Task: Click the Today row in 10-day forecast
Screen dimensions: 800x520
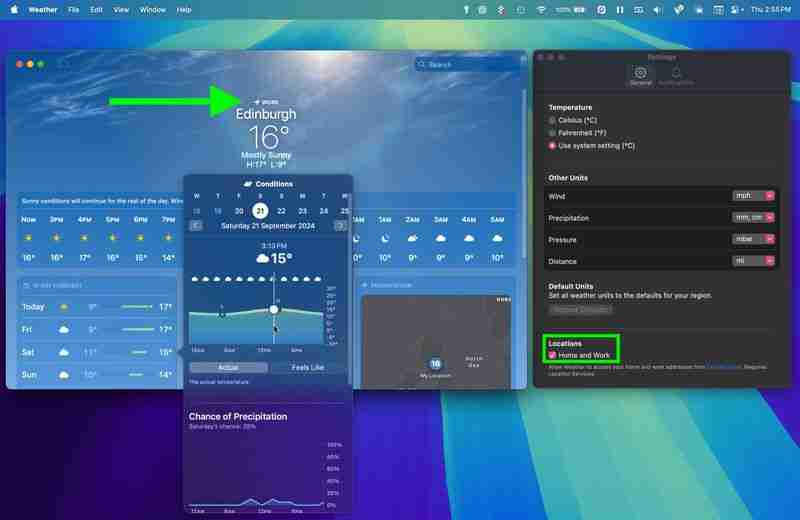Action: pyautogui.click(x=96, y=307)
